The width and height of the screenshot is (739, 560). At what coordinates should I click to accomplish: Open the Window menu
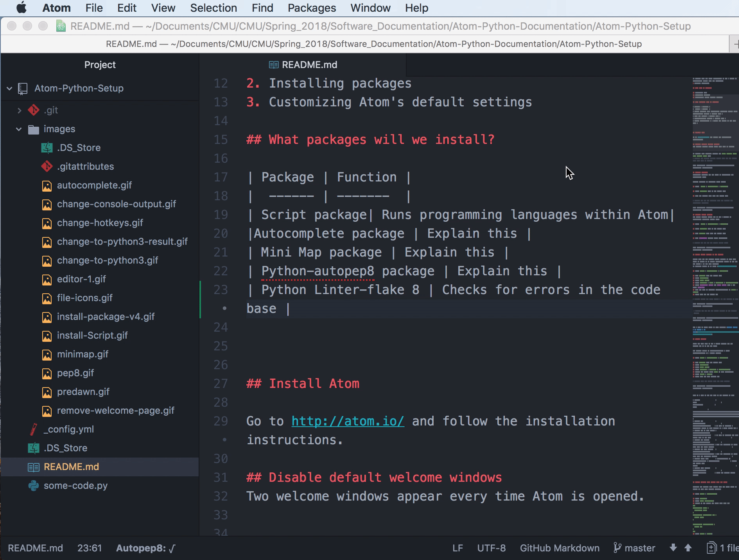pyautogui.click(x=370, y=8)
